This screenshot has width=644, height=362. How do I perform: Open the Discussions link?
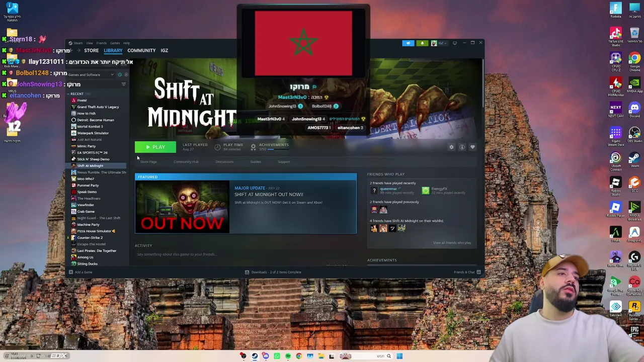(x=224, y=162)
